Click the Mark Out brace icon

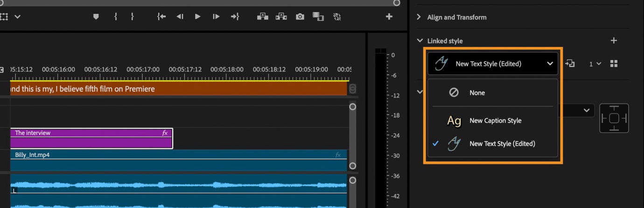(133, 17)
